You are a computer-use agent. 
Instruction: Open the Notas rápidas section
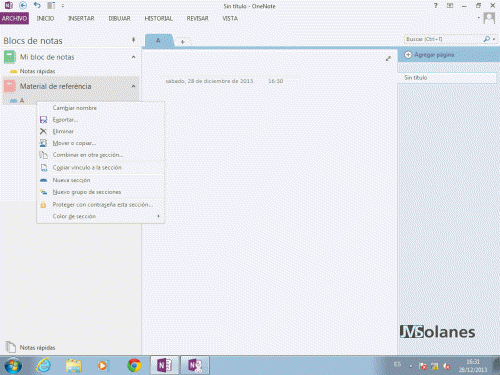(x=37, y=71)
